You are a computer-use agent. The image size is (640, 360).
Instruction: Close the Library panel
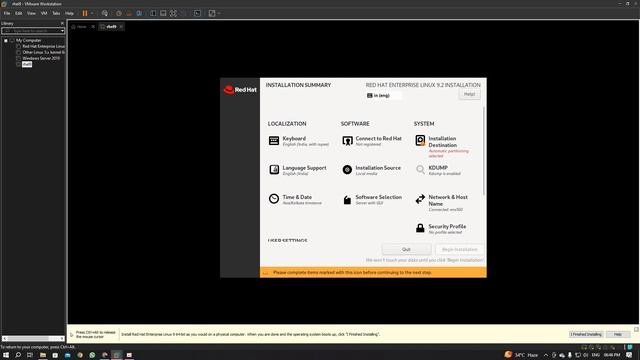point(62,23)
